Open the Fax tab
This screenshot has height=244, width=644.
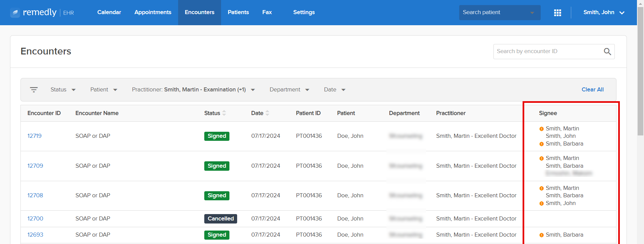pyautogui.click(x=267, y=12)
